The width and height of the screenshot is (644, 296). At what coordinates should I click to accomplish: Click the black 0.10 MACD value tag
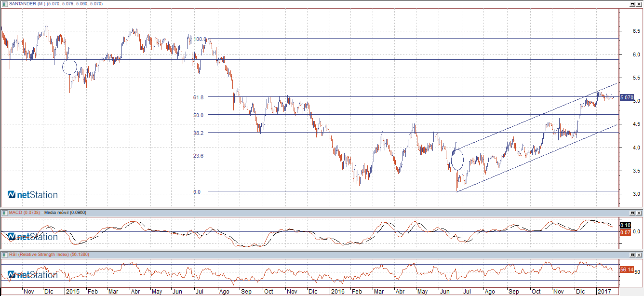pyautogui.click(x=626, y=225)
